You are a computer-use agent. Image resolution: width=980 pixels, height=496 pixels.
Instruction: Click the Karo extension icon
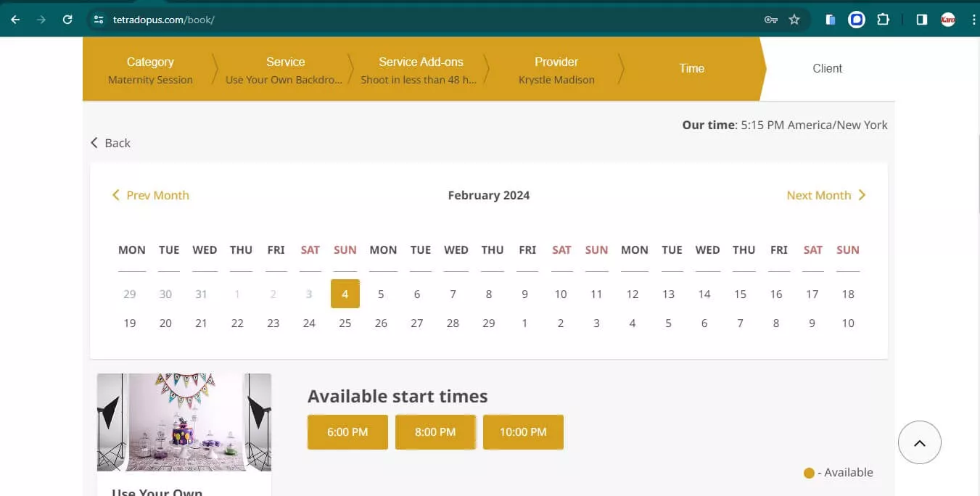[948, 20]
